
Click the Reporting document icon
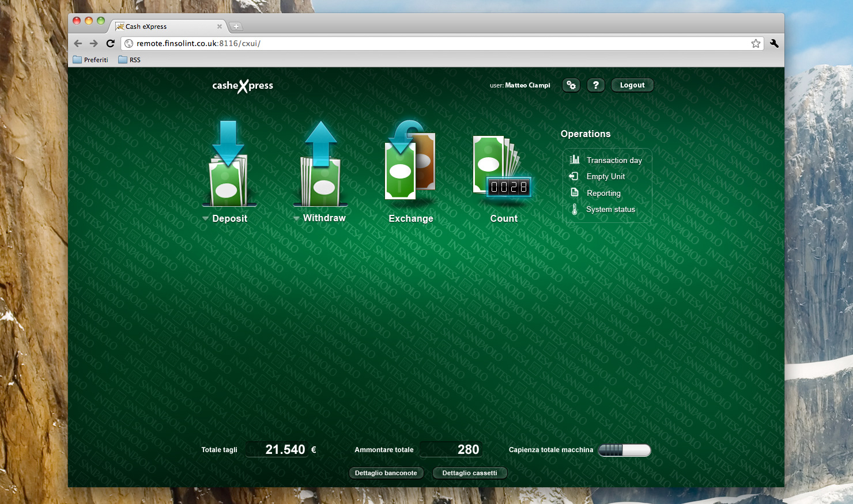pos(575,192)
